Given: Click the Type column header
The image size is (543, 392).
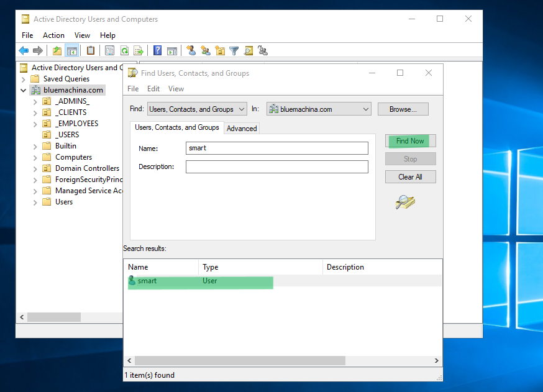Looking at the screenshot, I should coord(260,267).
